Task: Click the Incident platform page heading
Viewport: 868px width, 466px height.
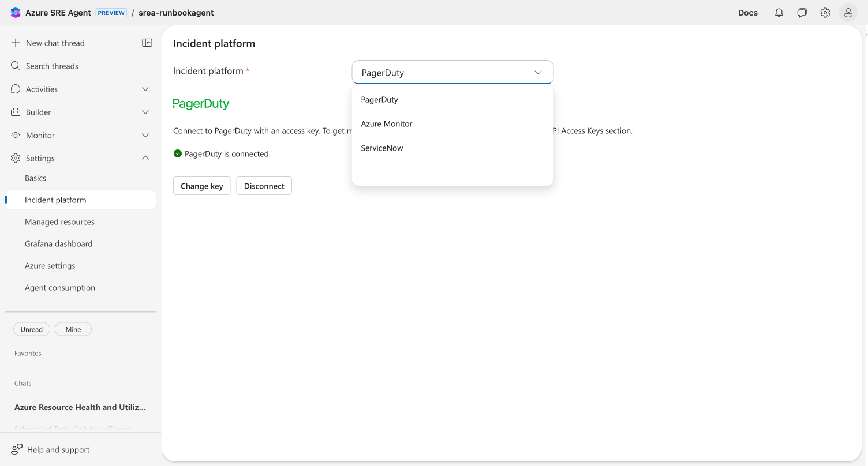Action: point(214,43)
